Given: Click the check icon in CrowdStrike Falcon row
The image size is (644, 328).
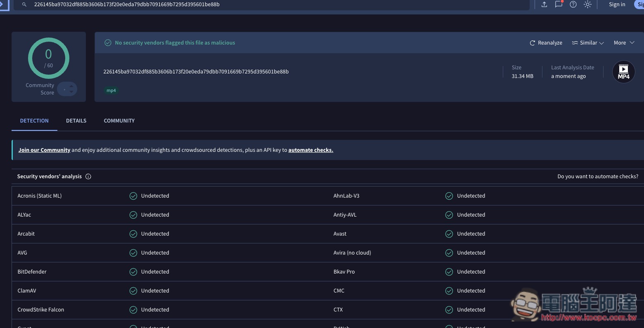Looking at the screenshot, I should tap(133, 310).
